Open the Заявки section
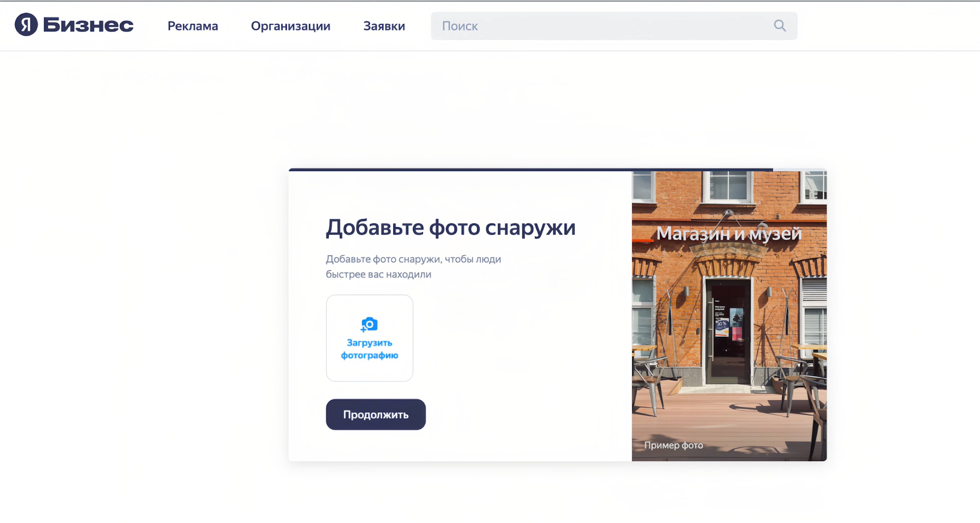Screen dimensions: 980x523 pos(384,26)
